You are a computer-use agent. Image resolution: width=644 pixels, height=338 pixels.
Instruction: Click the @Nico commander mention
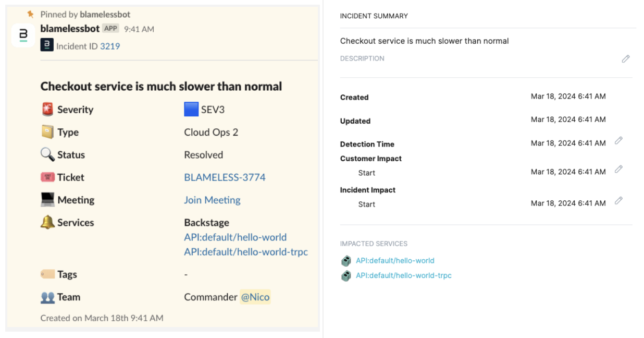[255, 297]
